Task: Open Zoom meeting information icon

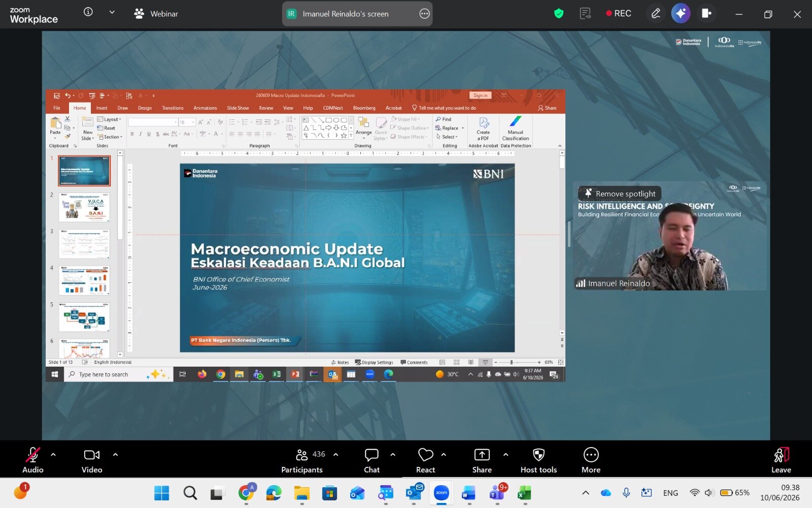Action: [88, 12]
